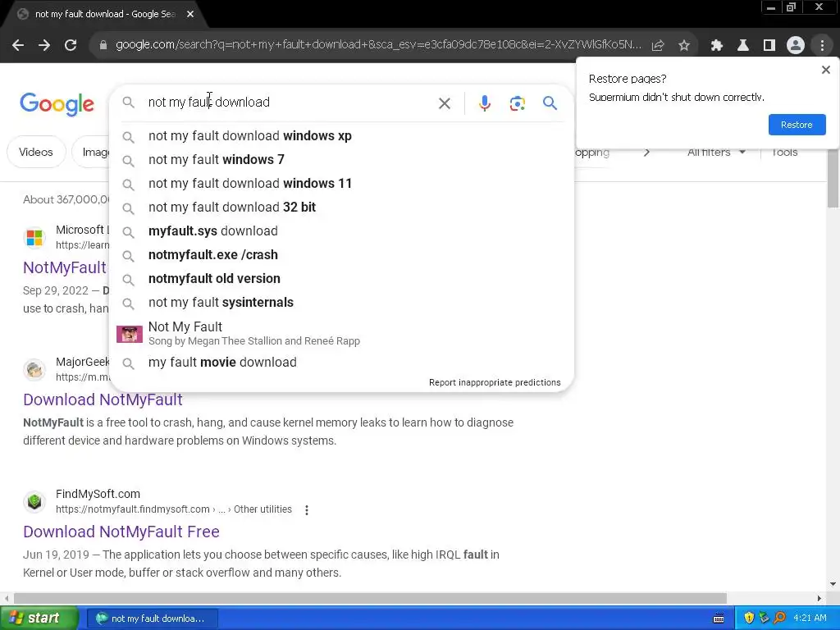Click the Microsoft logo favicon
The image size is (840, 630).
(34, 237)
